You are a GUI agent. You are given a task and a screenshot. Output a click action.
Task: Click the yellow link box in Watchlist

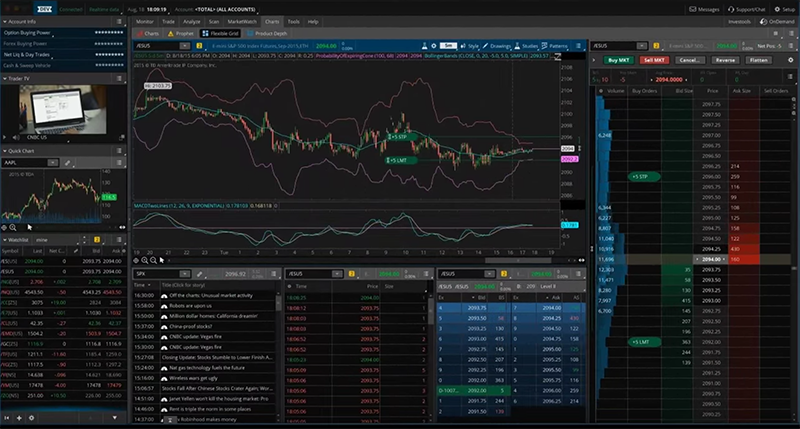point(96,240)
